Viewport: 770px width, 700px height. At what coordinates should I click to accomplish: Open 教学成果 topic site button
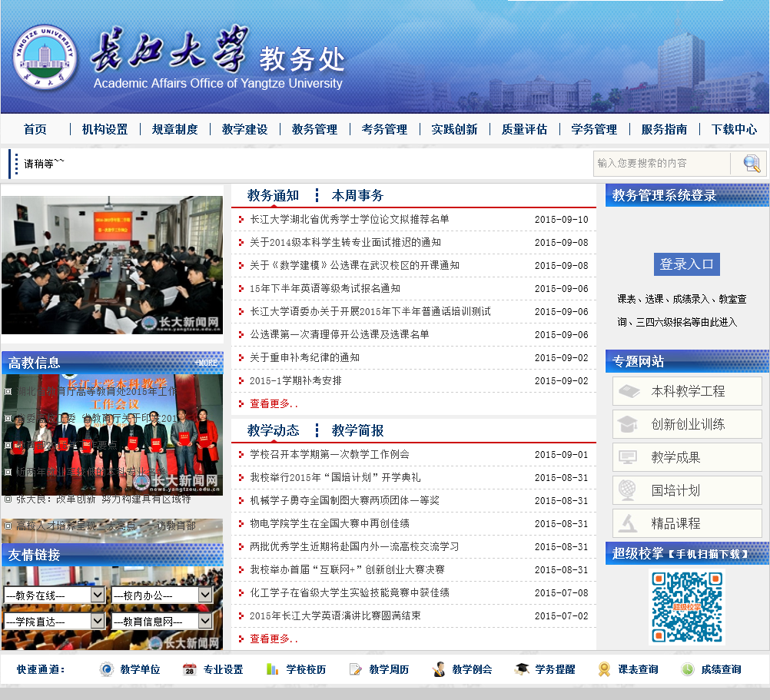[687, 457]
